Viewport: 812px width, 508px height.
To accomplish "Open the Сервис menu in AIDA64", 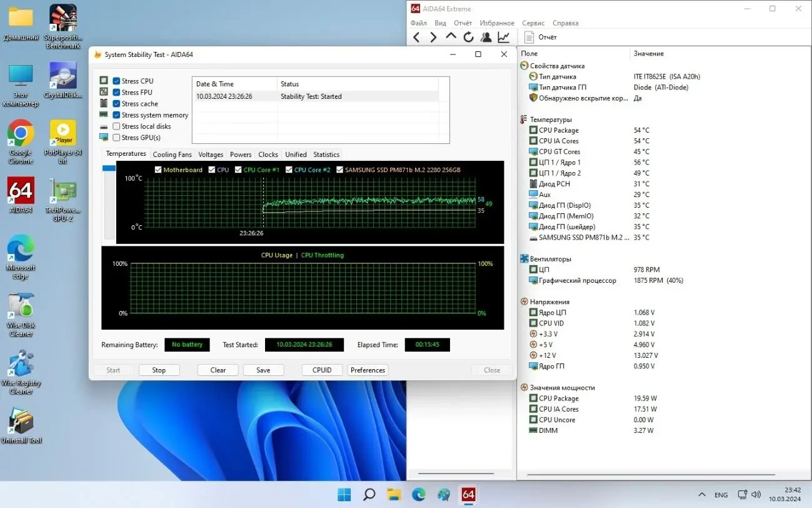I will (x=533, y=23).
